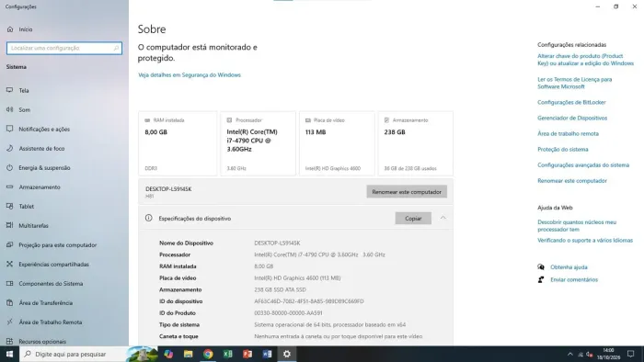The height and width of the screenshot is (362, 644).
Task: Open the Início home icon
Action: coord(10,29)
